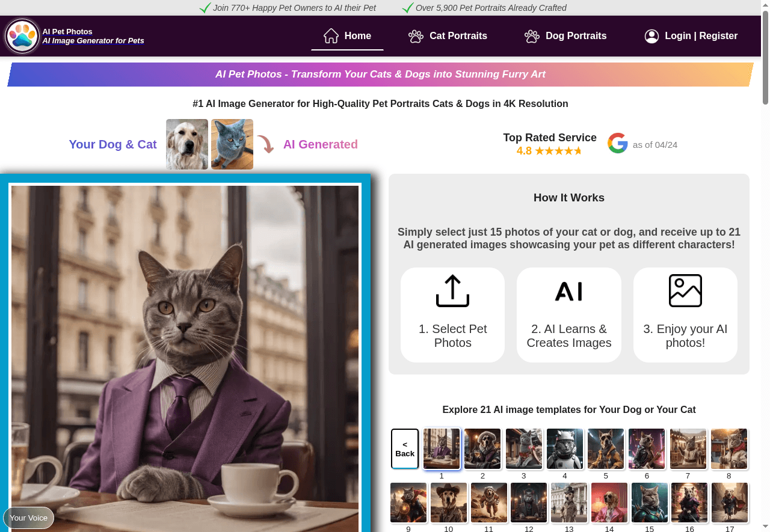This screenshot has width=770, height=532.
Task: Click the paw icon beside Cat Portraits
Action: click(415, 36)
